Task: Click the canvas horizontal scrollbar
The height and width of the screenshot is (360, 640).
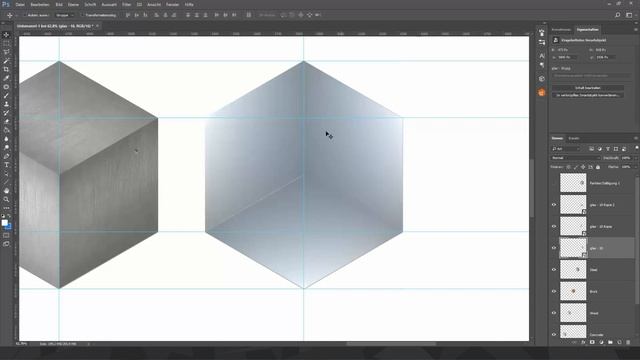Action: click(391, 344)
